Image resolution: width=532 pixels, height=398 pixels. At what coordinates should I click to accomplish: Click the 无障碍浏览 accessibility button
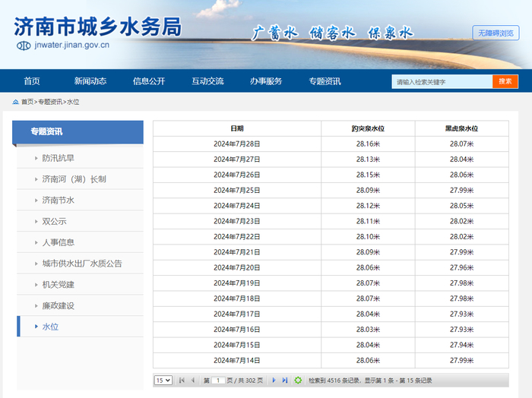[x=496, y=33]
